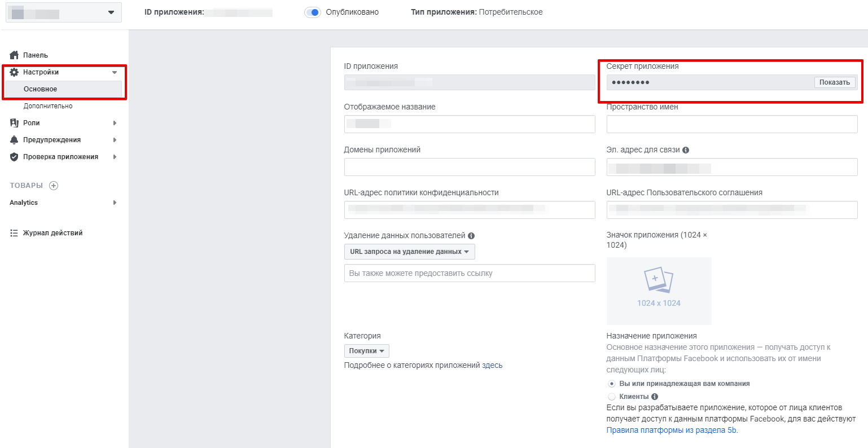Open the data deletion request URL dropdown
The width and height of the screenshot is (868, 448).
(409, 252)
